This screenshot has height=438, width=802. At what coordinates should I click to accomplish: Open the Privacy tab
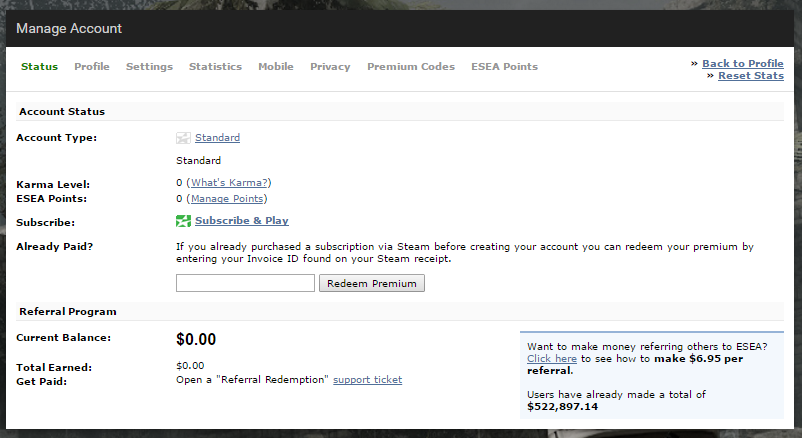point(330,67)
